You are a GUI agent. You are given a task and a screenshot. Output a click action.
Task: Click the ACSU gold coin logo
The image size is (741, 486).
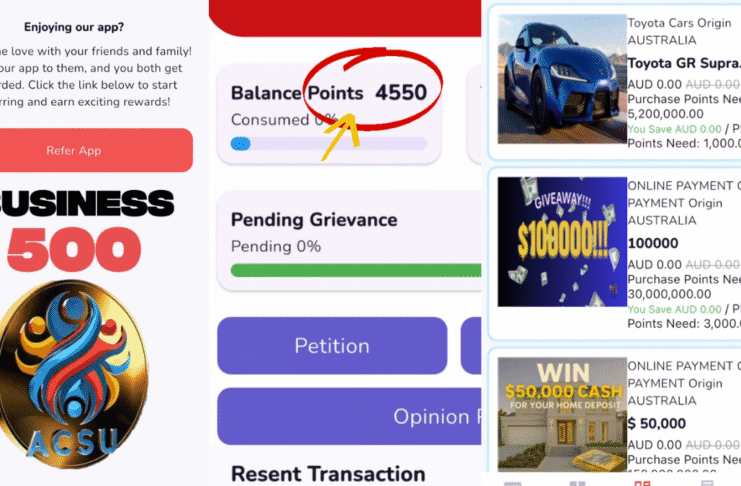[x=73, y=373]
